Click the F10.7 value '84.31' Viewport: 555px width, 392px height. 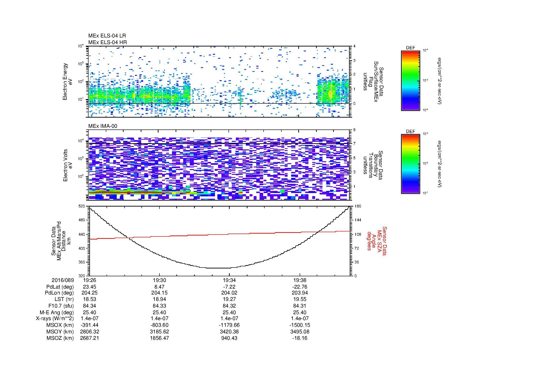(x=300, y=306)
